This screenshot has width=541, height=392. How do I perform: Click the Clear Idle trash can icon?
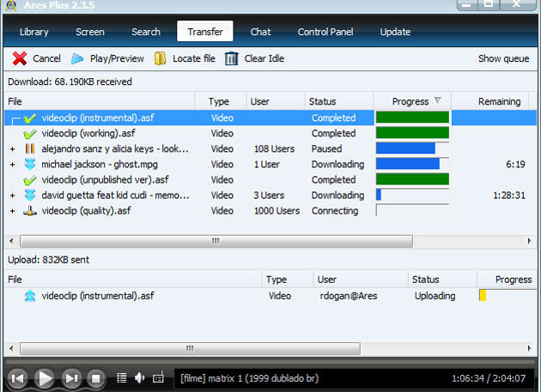(232, 58)
